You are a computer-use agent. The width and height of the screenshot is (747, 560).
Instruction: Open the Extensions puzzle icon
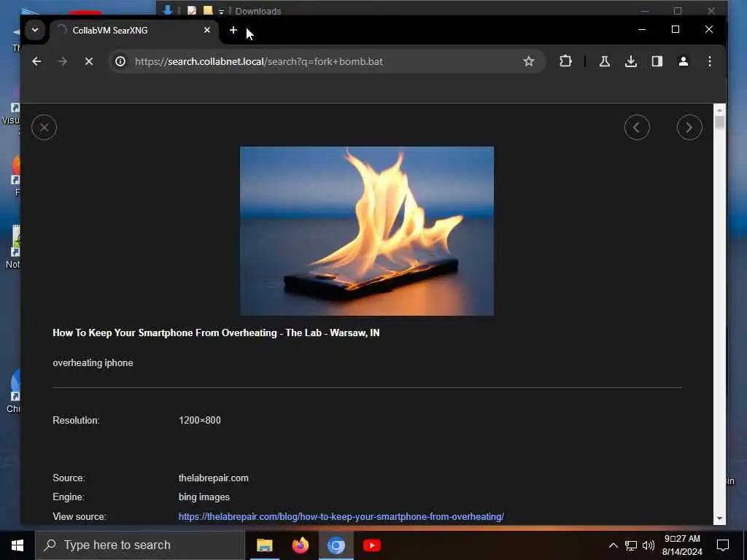pos(565,61)
